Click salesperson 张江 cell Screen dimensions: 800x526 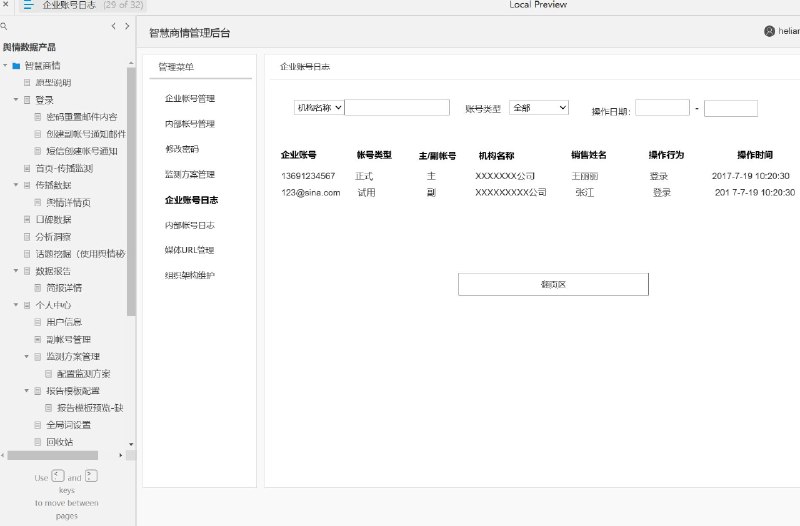pos(585,192)
